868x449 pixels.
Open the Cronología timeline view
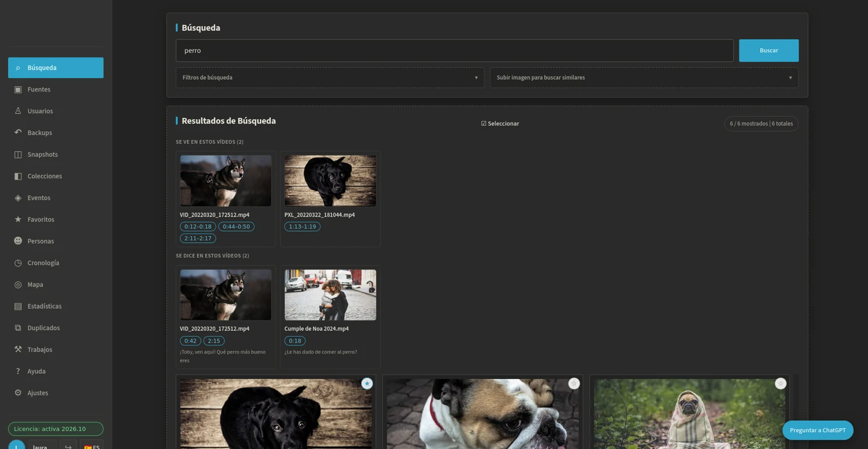pos(55,263)
